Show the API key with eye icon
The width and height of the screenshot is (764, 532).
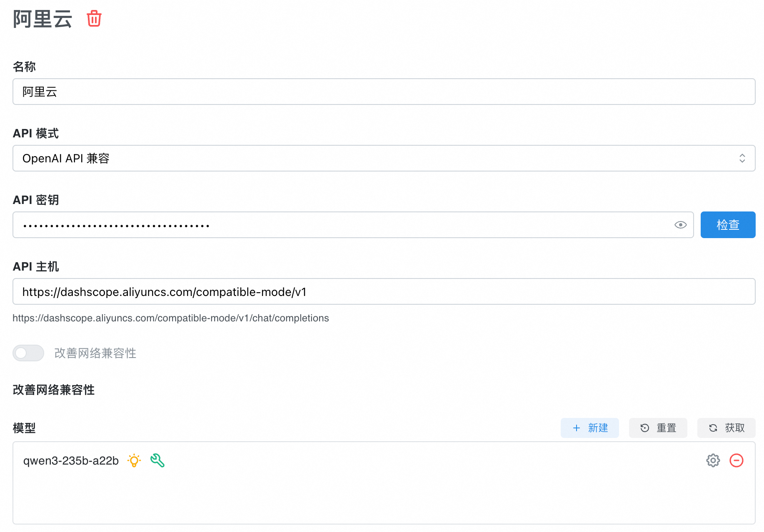[680, 225]
